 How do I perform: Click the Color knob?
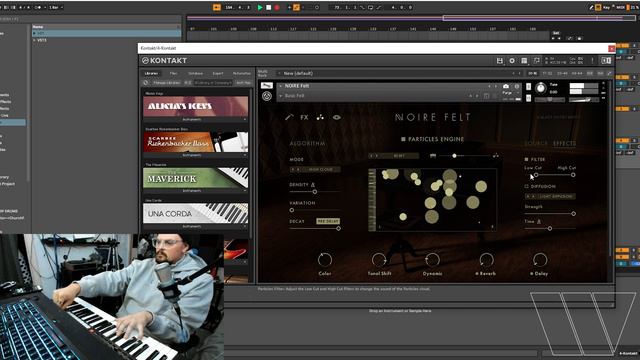[x=325, y=260]
